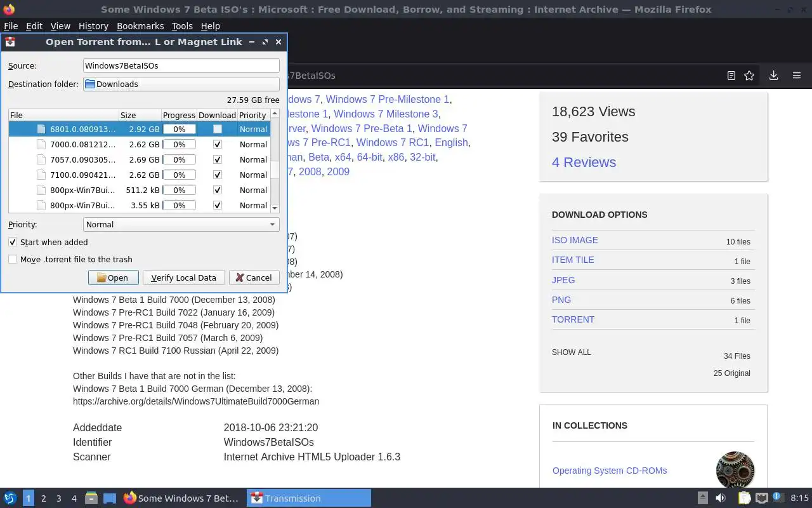Click the file icon of 7057.0.090305 row
Viewport: 812px width, 508px height.
tap(41, 159)
